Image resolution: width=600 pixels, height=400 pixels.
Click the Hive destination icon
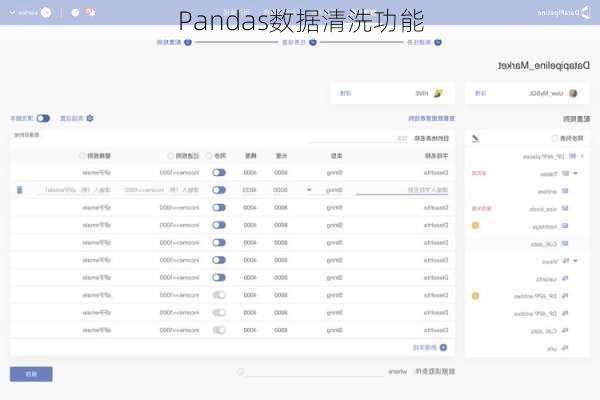(438, 93)
